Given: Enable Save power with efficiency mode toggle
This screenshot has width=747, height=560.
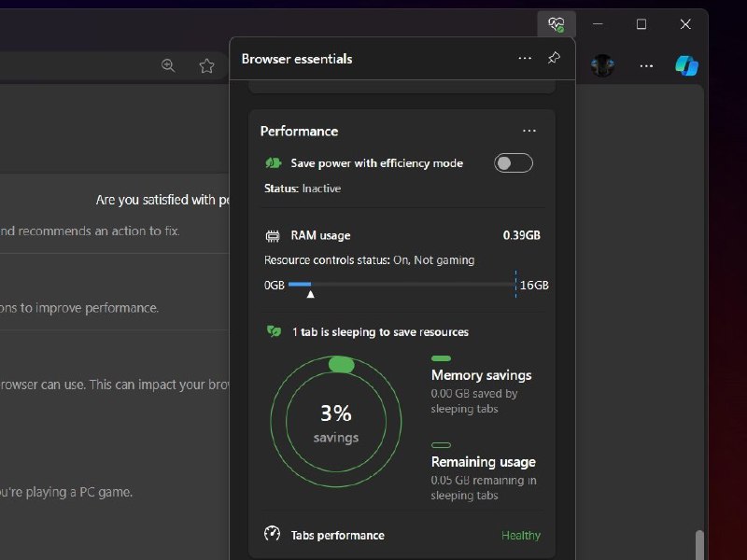Looking at the screenshot, I should pos(514,163).
